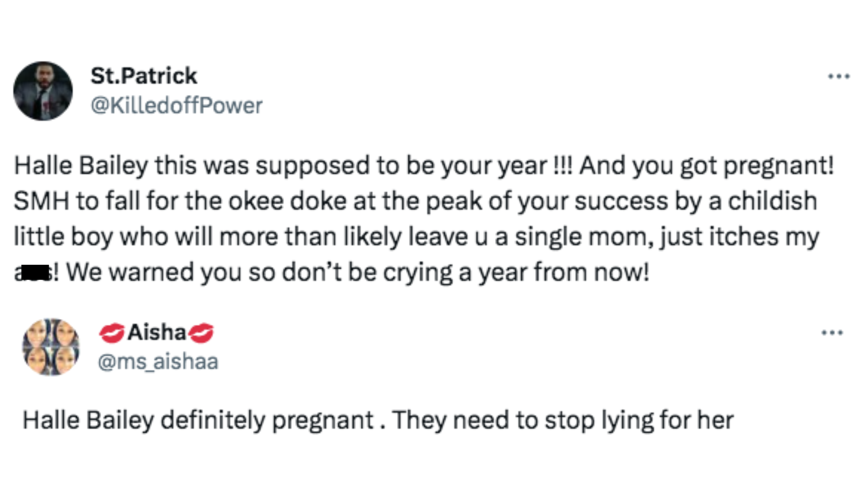The height and width of the screenshot is (488, 868).
Task: Click the kiss emoji after Aisha's name
Action: (x=201, y=333)
